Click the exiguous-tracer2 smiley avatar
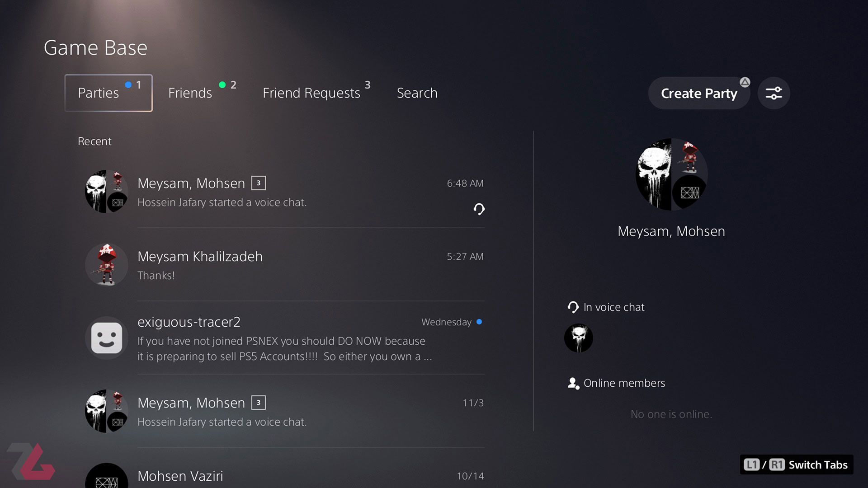Screen dimensions: 868x488 (107, 338)
